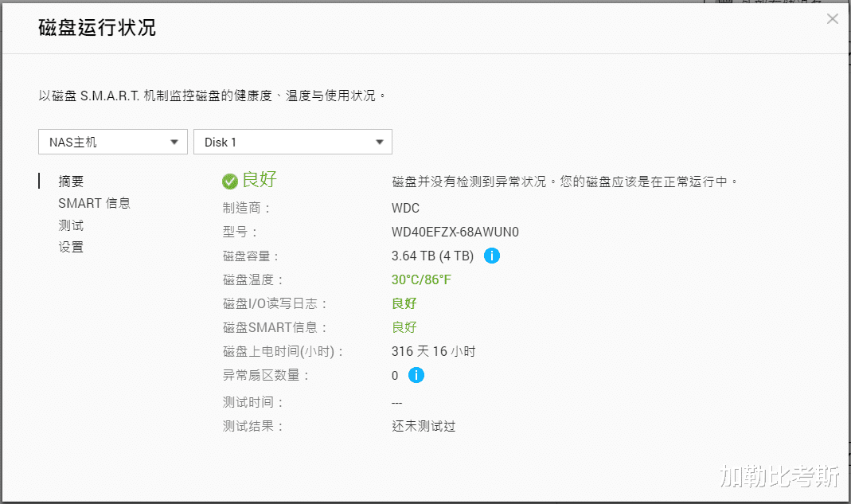
Task: Open the Disk 1 selection dropdown
Action: click(x=292, y=142)
